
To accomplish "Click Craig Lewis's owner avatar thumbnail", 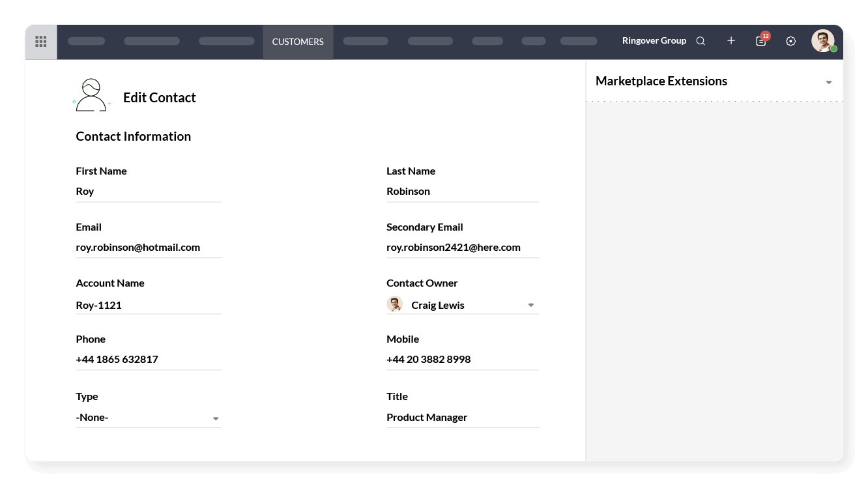I will point(394,304).
